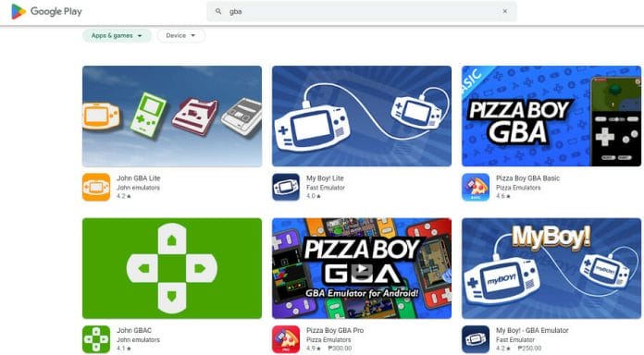Open the Pizza Boy GBA Pro title link

tap(335, 330)
